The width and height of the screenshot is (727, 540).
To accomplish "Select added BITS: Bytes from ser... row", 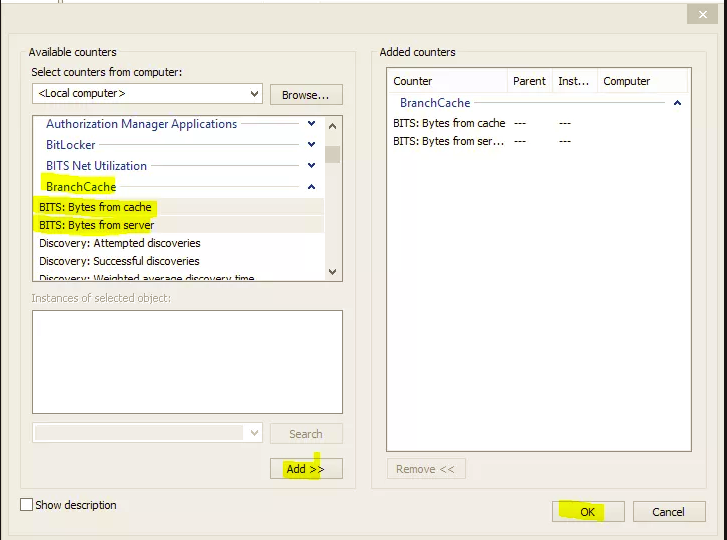I will pyautogui.click(x=539, y=141).
